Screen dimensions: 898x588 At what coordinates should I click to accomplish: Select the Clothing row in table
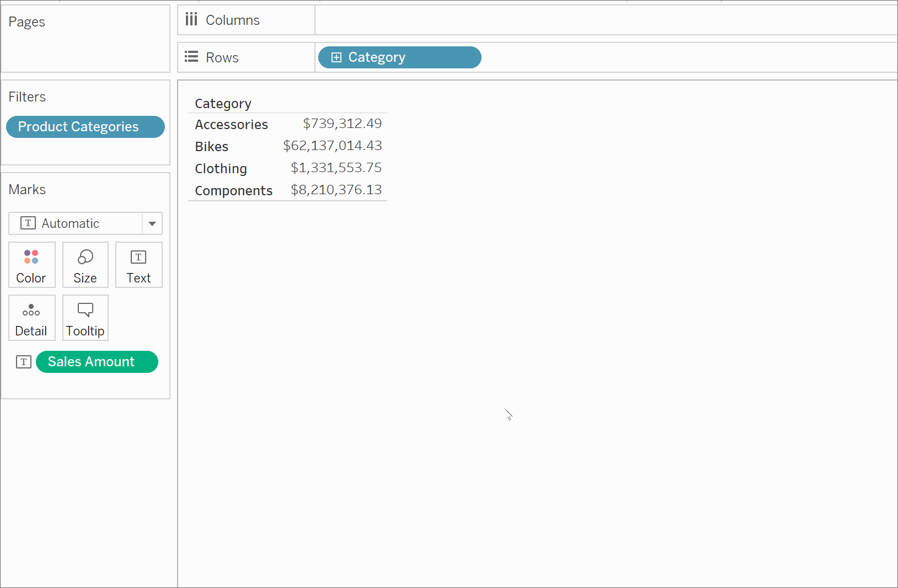coord(221,168)
